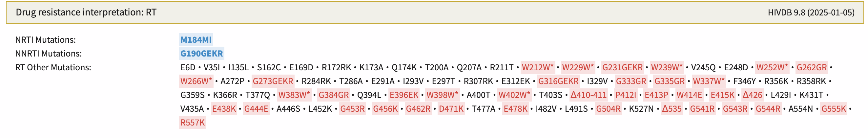Click the R557K mutation
The height and width of the screenshot is (138, 868).
193,123
